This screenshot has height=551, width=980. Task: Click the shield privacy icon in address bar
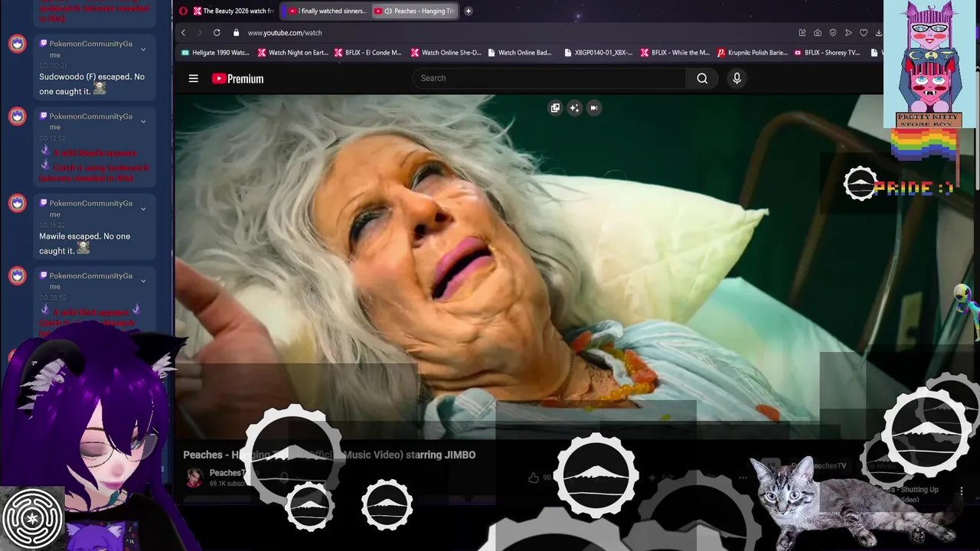[833, 33]
